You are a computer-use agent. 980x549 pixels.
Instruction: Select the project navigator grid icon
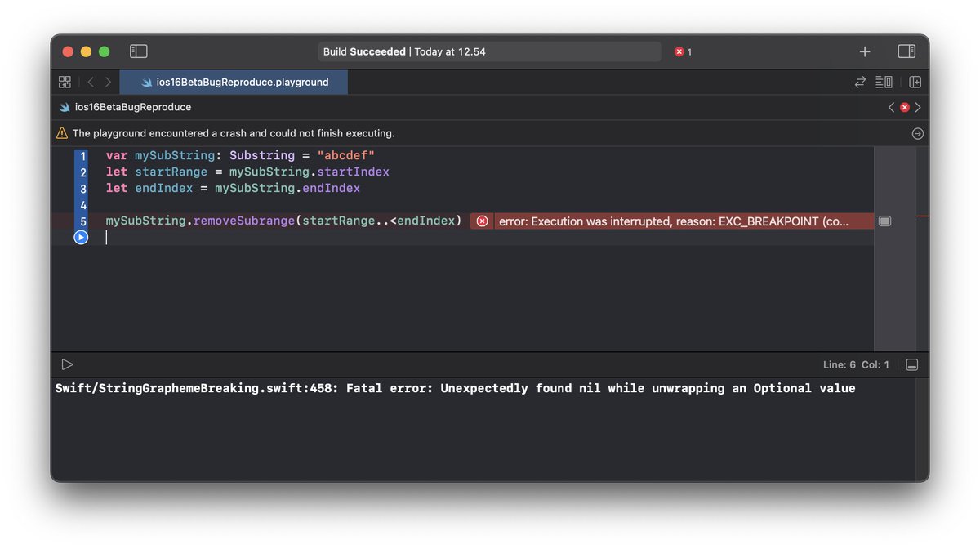click(65, 82)
